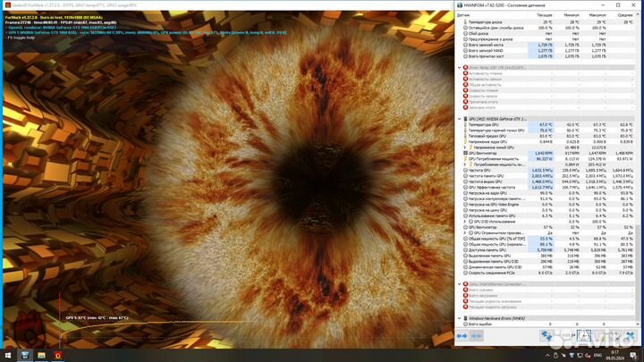
Task: Click the 'Текущее' column header
Action: tap(544, 15)
